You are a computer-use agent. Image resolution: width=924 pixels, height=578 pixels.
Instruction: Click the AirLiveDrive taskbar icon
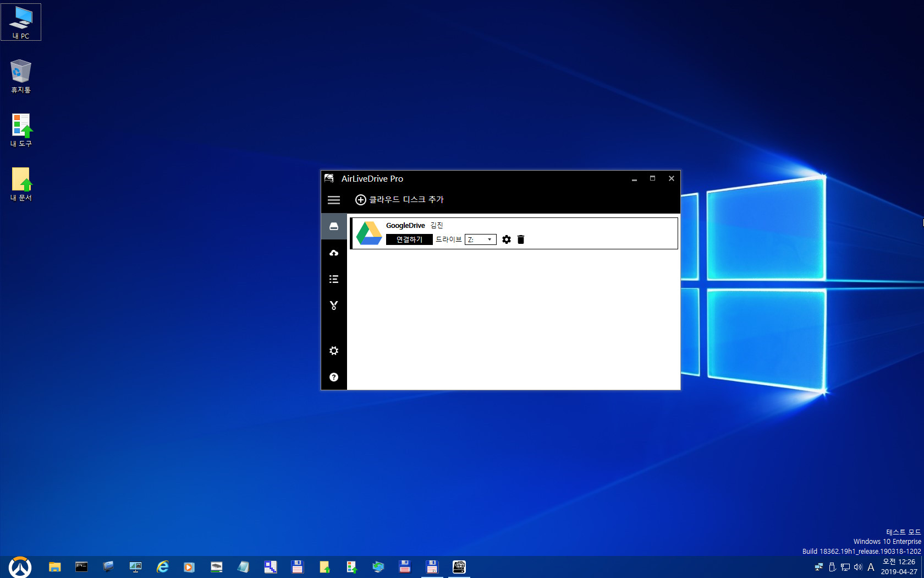(x=459, y=567)
